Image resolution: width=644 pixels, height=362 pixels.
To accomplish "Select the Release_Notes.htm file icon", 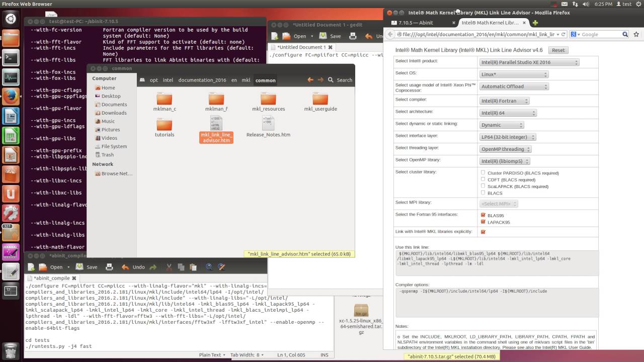I will tap(268, 123).
